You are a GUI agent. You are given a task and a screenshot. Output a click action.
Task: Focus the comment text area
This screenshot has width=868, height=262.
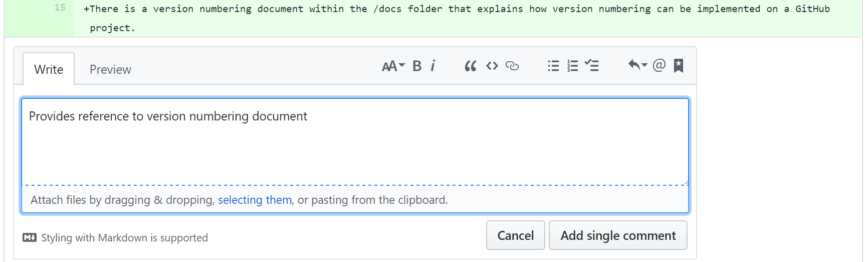(355, 142)
